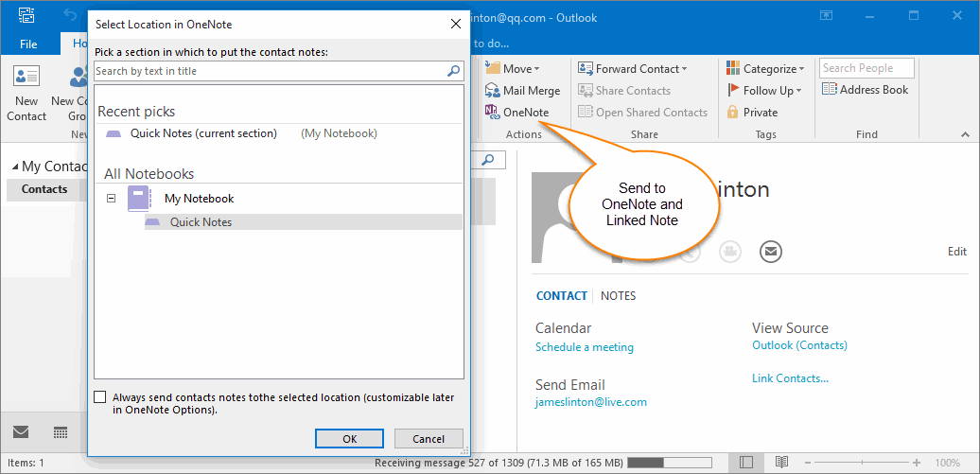Viewport: 980px width, 474px height.
Task: Click the Categorize color squares icon
Action: tap(733, 69)
